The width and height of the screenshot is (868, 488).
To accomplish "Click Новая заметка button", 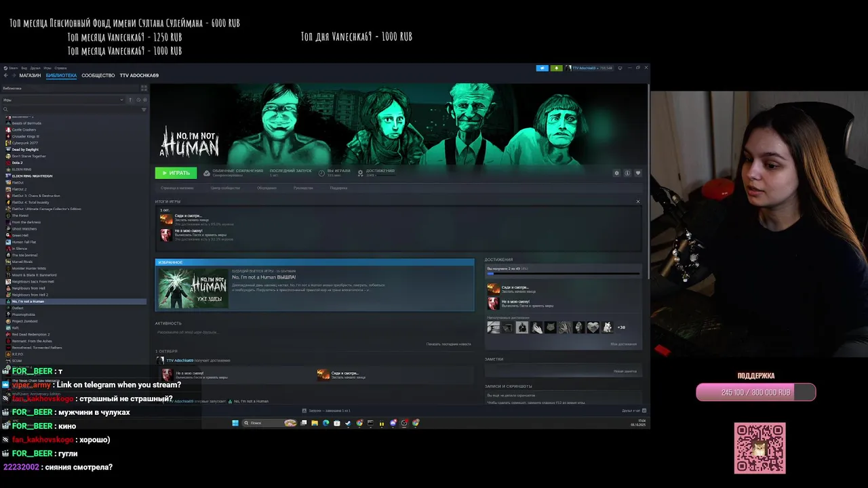I will pyautogui.click(x=625, y=371).
